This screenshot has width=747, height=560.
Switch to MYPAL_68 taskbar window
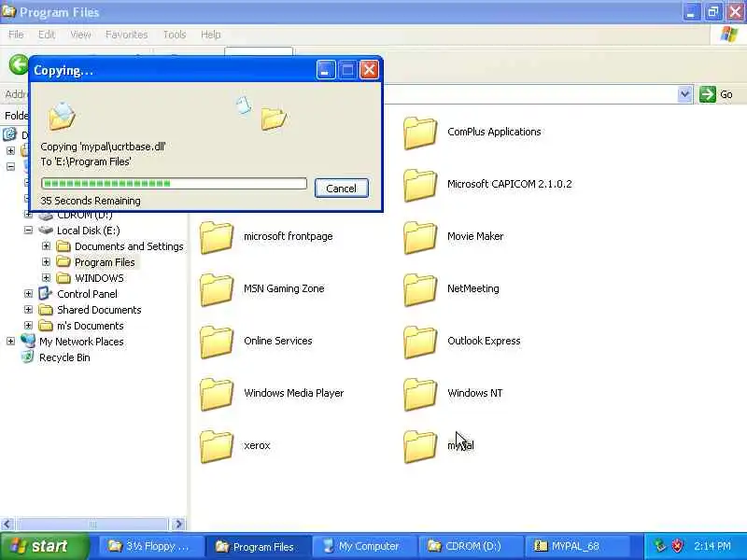pos(577,546)
